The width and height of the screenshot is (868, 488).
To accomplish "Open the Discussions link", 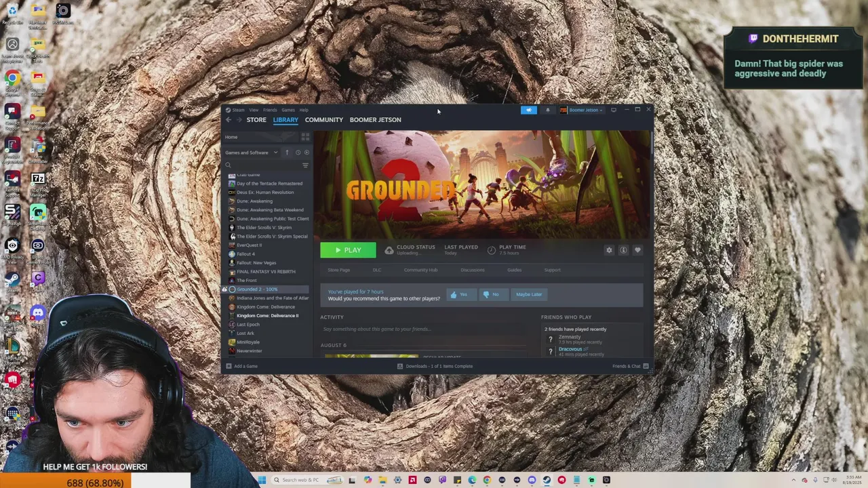I will pos(473,270).
